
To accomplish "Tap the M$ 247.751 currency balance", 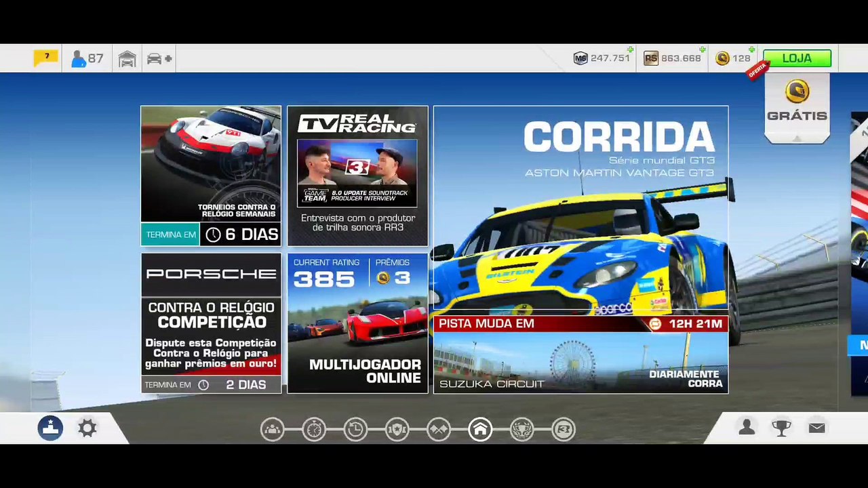I will 601,58.
